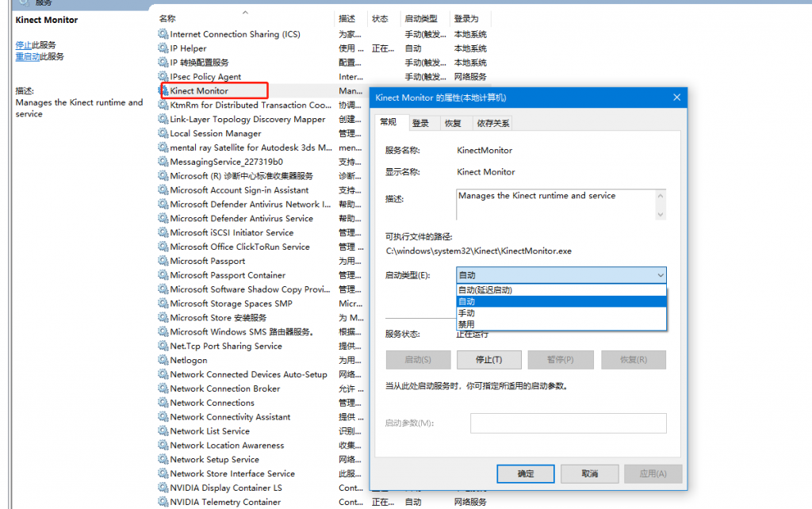812x509 pixels.
Task: Click gear icon next to IP Helper
Action: (163, 48)
